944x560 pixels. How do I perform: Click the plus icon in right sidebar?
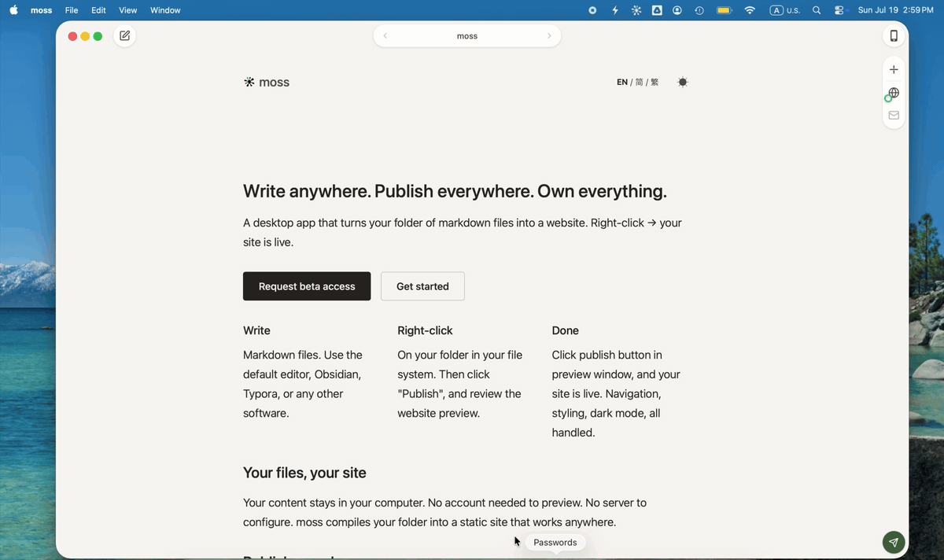[894, 70]
